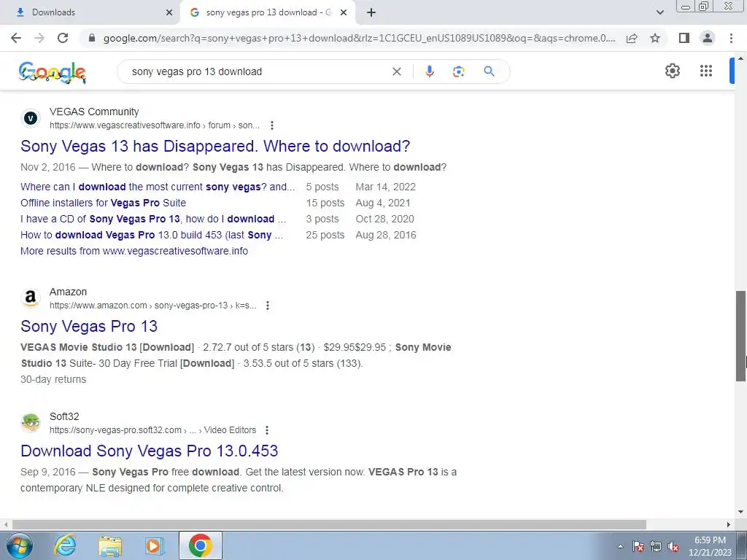Show hidden system tray icons

[x=620, y=547]
